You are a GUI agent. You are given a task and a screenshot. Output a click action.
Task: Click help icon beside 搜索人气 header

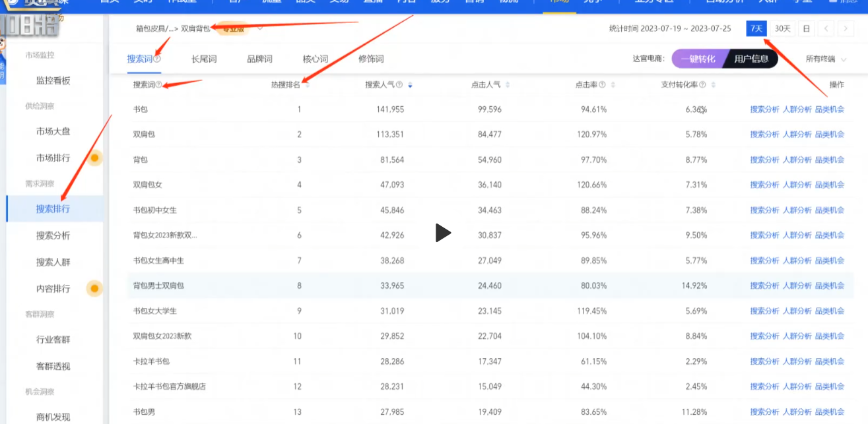point(399,85)
